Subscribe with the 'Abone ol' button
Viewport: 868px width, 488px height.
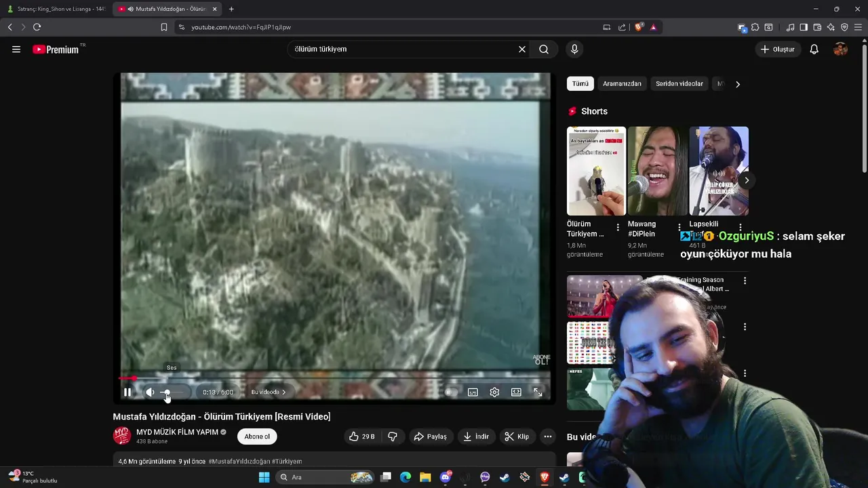257,436
